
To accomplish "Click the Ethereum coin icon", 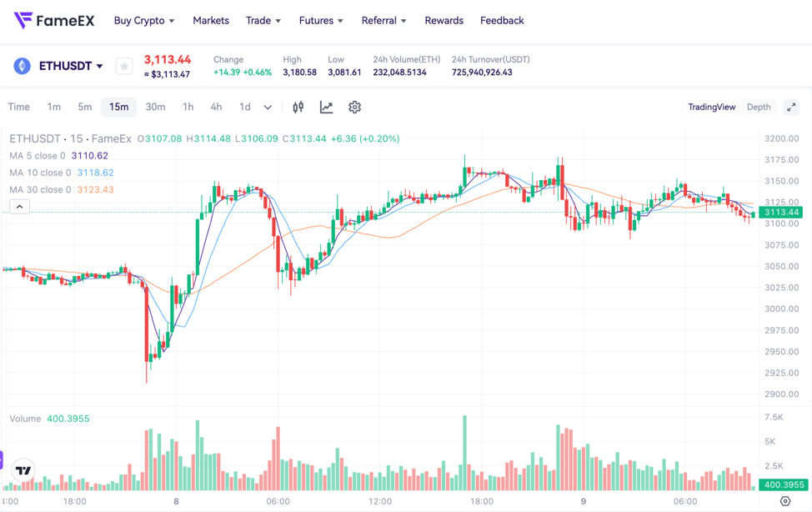I will tap(22, 66).
